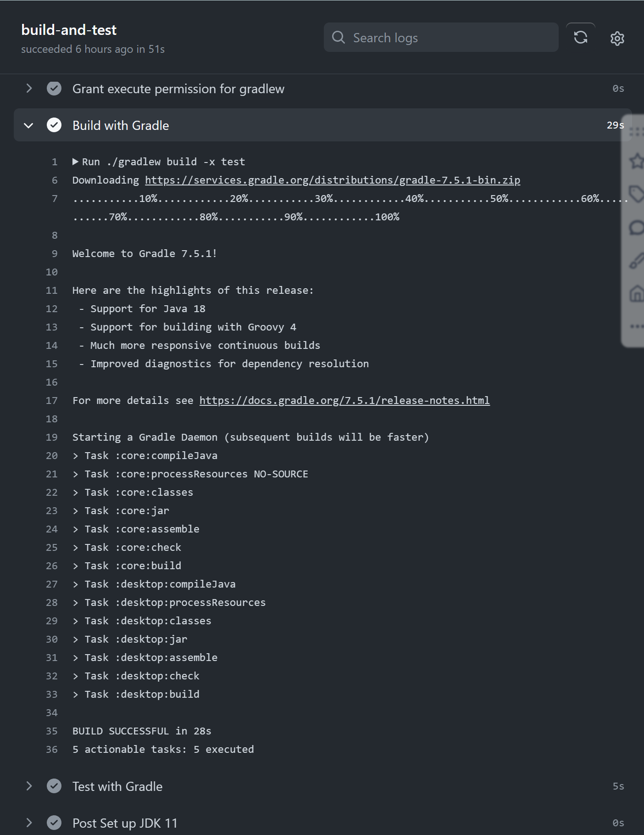Click the home icon in side panel
The width and height of the screenshot is (644, 835).
pyautogui.click(x=637, y=293)
